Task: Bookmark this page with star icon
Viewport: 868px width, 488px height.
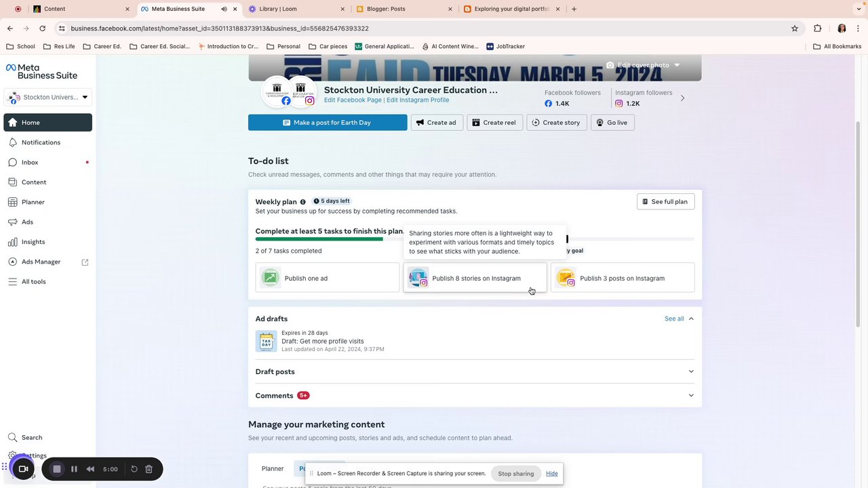Action: (795, 28)
